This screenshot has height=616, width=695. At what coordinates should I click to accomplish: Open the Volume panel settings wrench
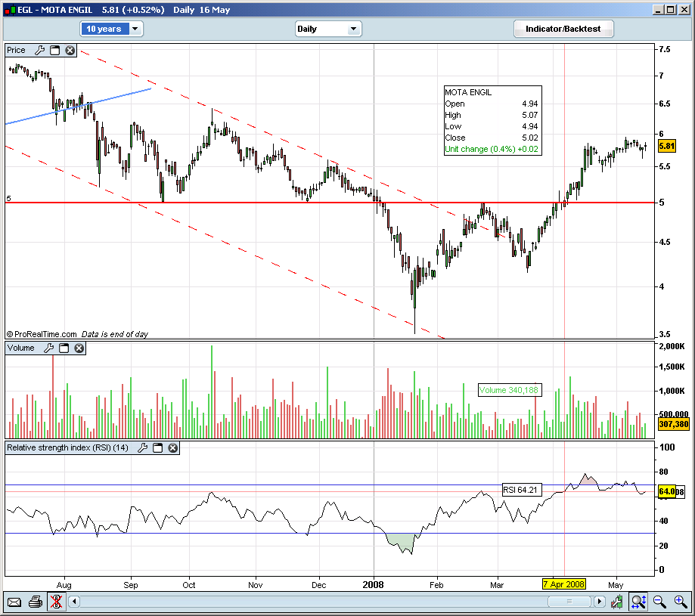pos(48,348)
